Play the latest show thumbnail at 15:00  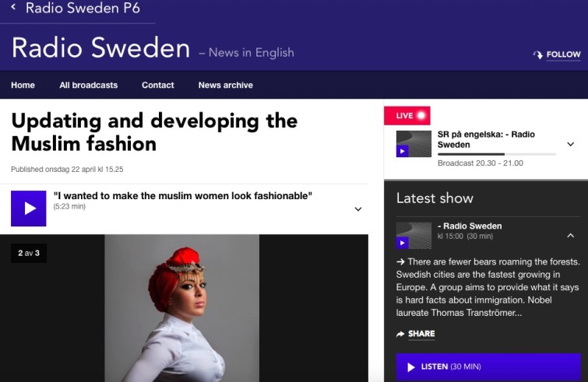tap(414, 236)
